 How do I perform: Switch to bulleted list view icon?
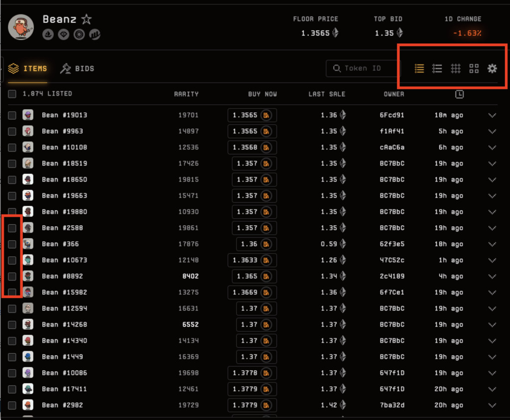pyautogui.click(x=437, y=68)
